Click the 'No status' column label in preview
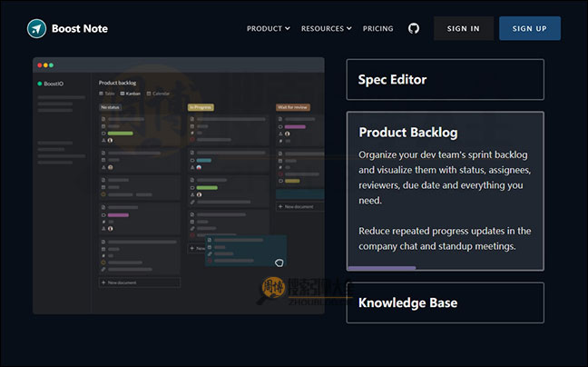This screenshot has height=367, width=588. tap(110, 107)
